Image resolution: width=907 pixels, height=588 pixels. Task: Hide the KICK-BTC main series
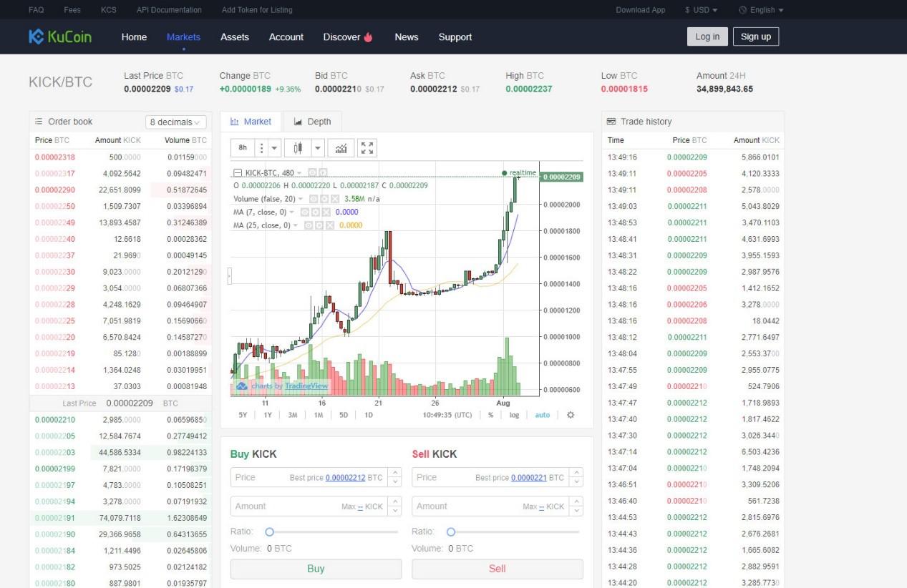pyautogui.click(x=312, y=172)
